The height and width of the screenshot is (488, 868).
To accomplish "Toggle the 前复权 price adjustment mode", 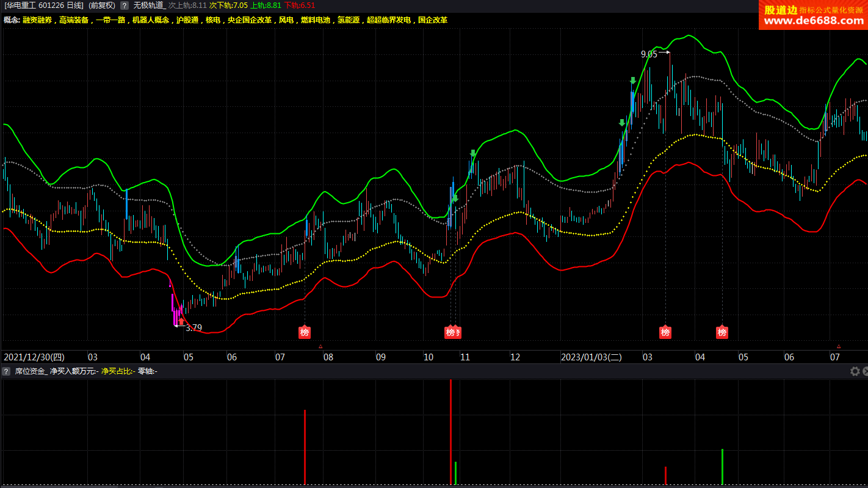I will click(101, 5).
